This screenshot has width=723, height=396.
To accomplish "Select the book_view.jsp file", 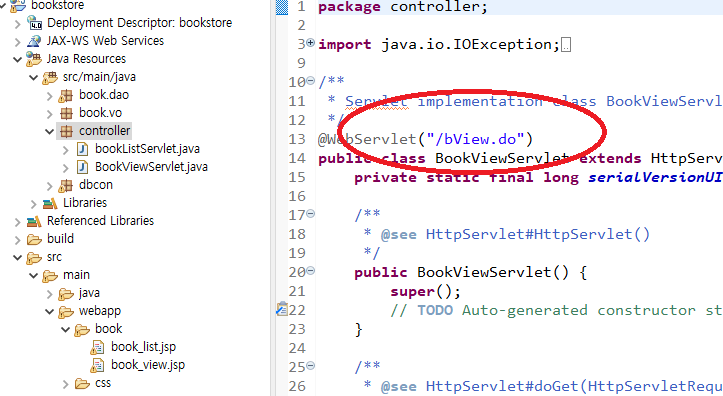I will click(x=148, y=365).
